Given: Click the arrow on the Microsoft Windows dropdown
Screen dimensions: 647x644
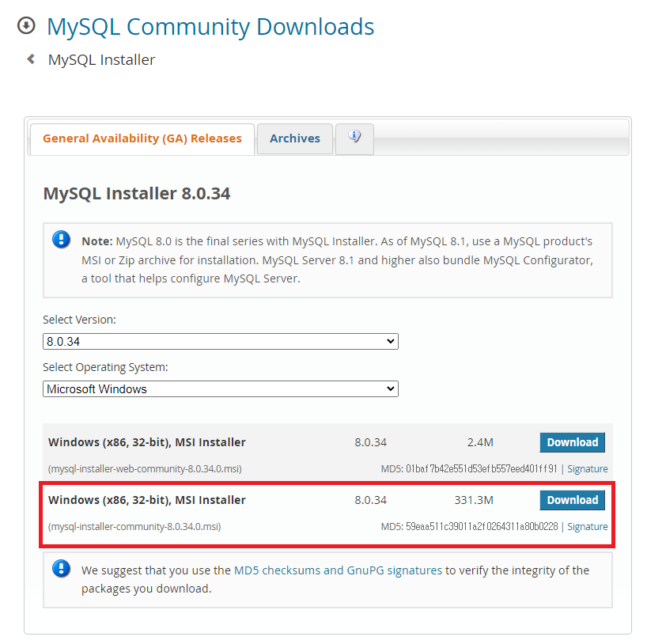Looking at the screenshot, I should (x=390, y=388).
